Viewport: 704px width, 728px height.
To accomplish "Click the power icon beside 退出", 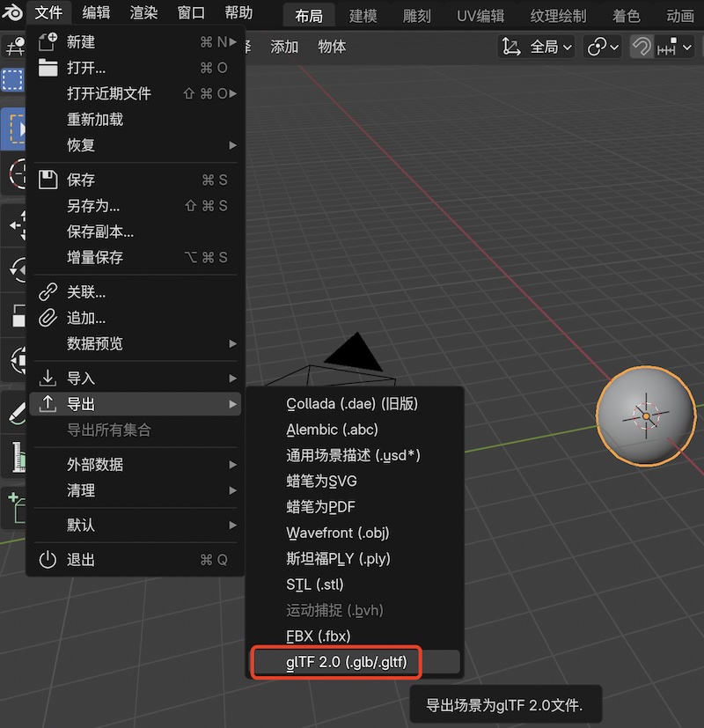I will point(48,560).
